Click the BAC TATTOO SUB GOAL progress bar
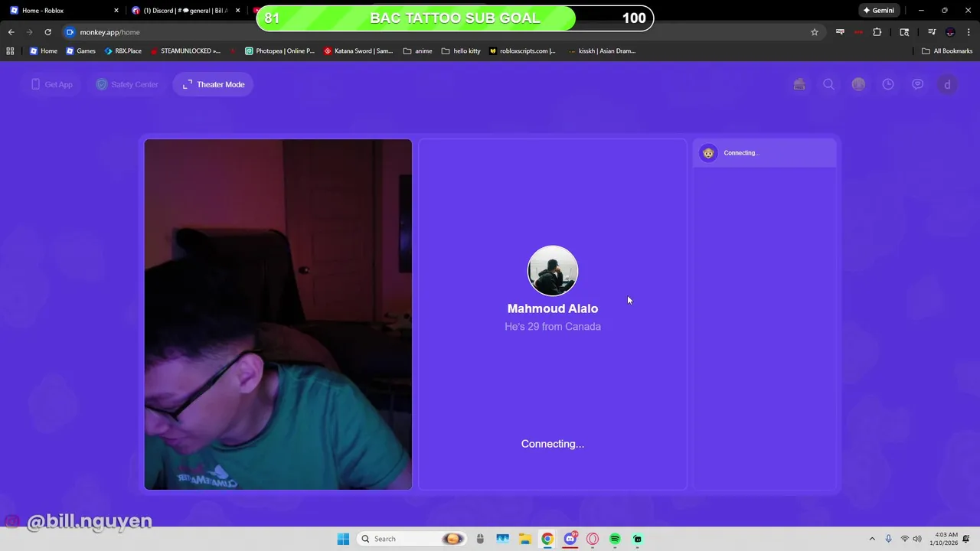The height and width of the screenshot is (551, 980). coord(455,18)
